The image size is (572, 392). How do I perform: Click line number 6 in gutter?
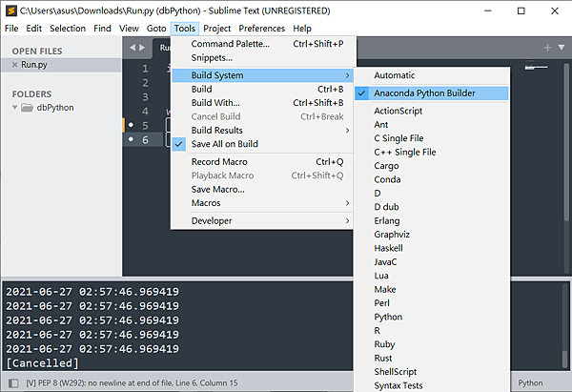point(145,140)
